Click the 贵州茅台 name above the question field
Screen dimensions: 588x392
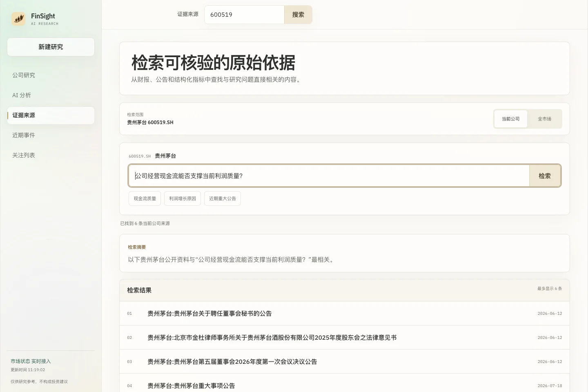click(165, 156)
